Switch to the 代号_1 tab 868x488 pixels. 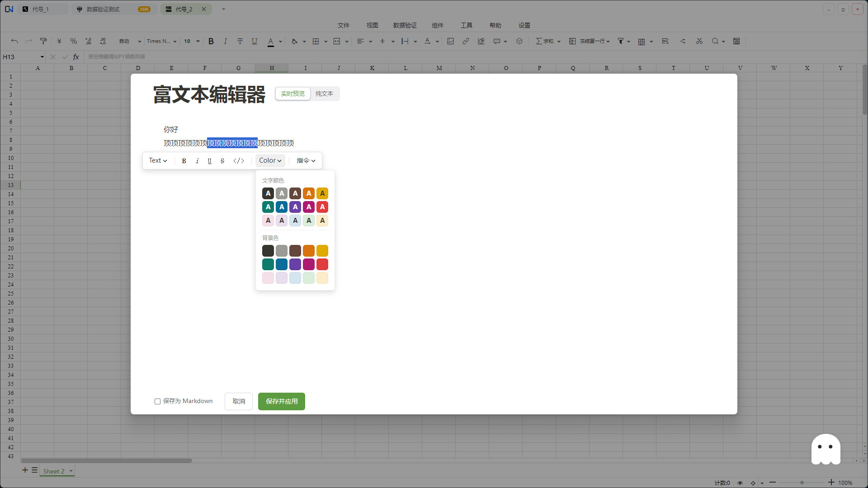point(43,9)
